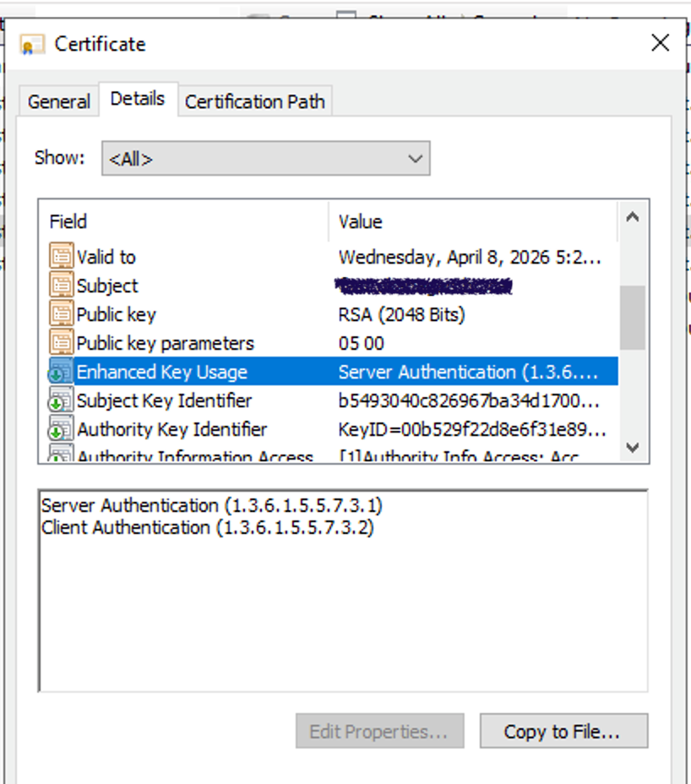The width and height of the screenshot is (691, 784).
Task: Click the Subject field icon
Action: [61, 286]
